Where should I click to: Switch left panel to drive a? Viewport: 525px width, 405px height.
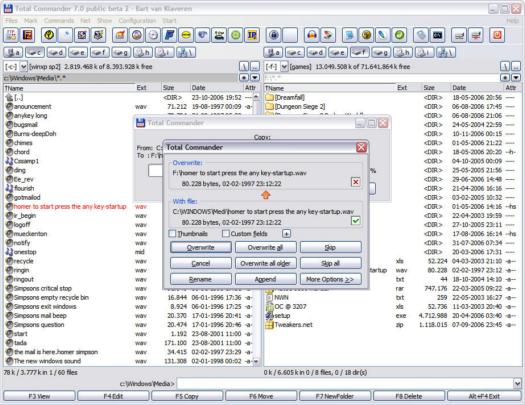pyautogui.click(x=13, y=53)
